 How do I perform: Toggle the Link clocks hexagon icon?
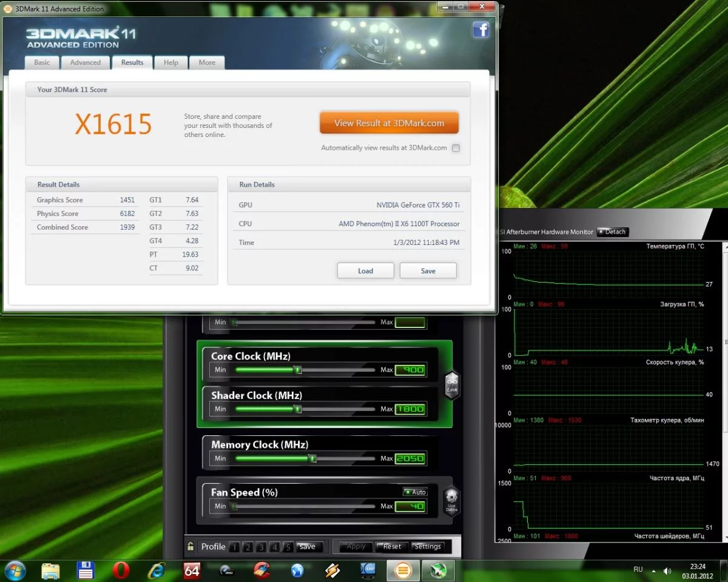tap(452, 383)
